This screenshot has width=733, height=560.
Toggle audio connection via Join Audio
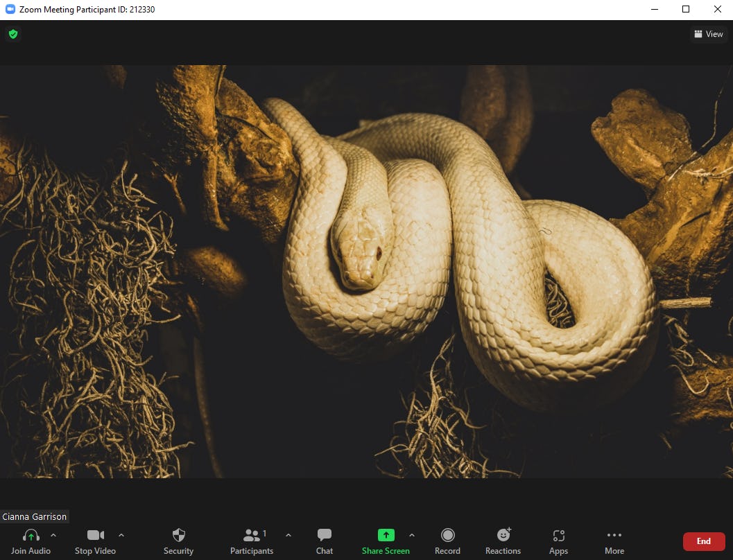(31, 541)
